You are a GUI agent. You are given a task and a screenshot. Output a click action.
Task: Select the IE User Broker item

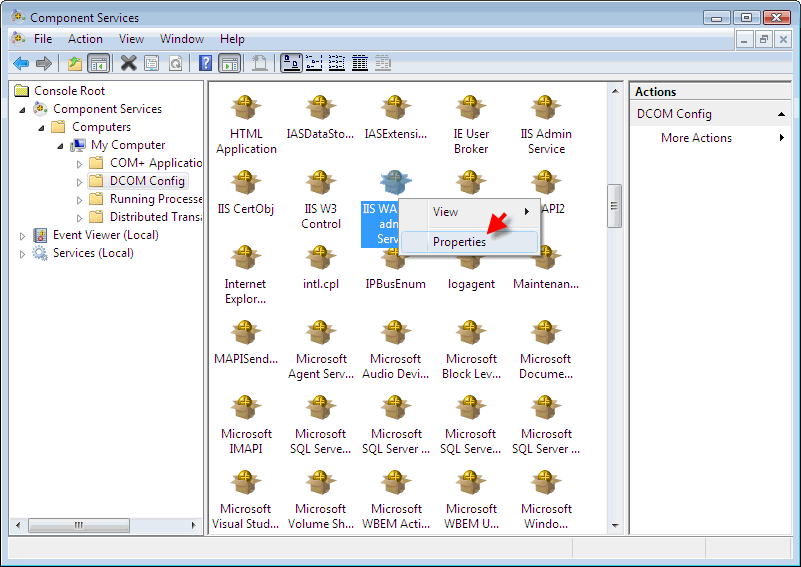470,125
